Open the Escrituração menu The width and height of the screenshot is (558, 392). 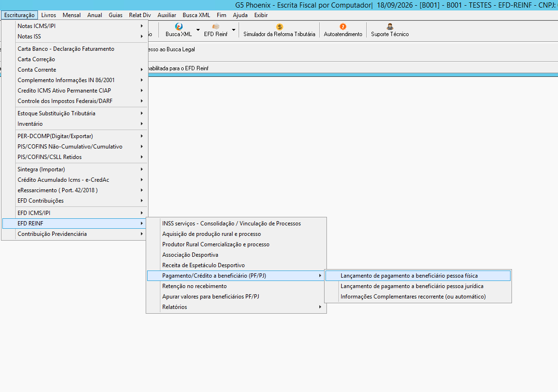19,15
